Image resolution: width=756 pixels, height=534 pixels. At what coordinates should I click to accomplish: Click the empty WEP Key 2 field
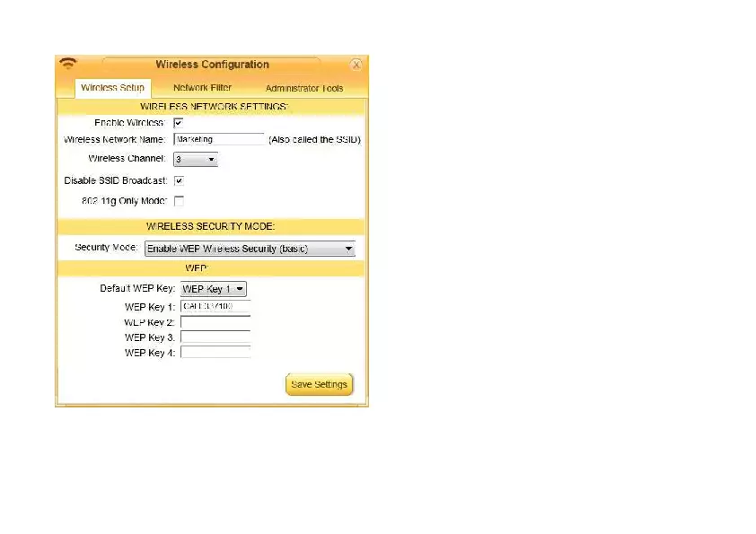pyautogui.click(x=215, y=322)
